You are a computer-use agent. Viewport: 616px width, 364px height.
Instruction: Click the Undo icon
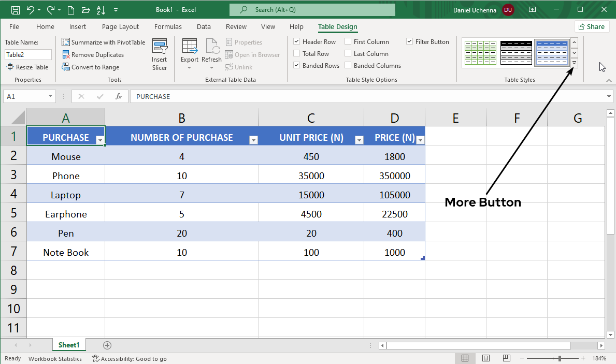(31, 9)
